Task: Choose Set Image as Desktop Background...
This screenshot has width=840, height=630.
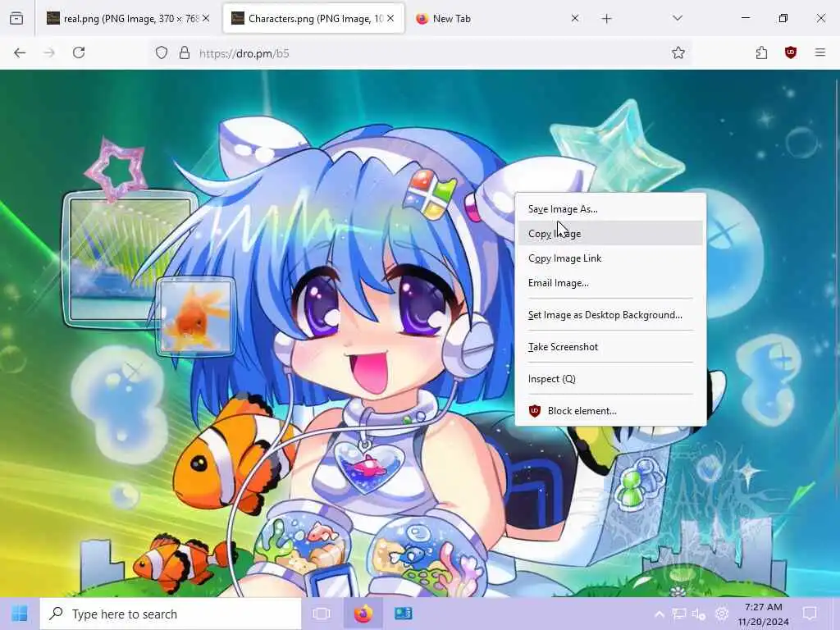Action: (610, 315)
